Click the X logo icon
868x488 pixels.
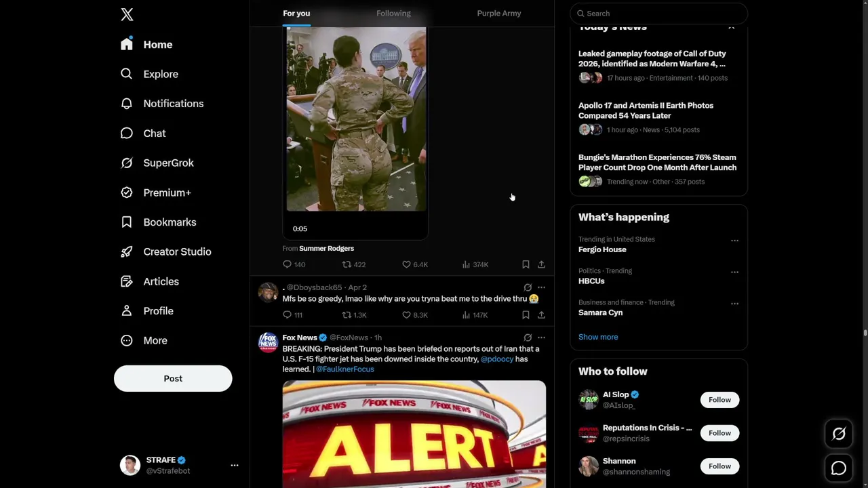(x=127, y=14)
